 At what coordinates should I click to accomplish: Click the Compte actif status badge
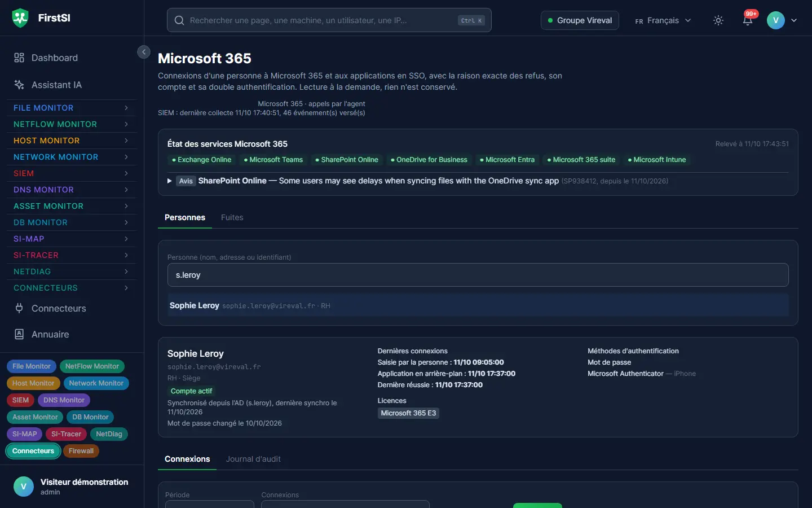coord(191,391)
